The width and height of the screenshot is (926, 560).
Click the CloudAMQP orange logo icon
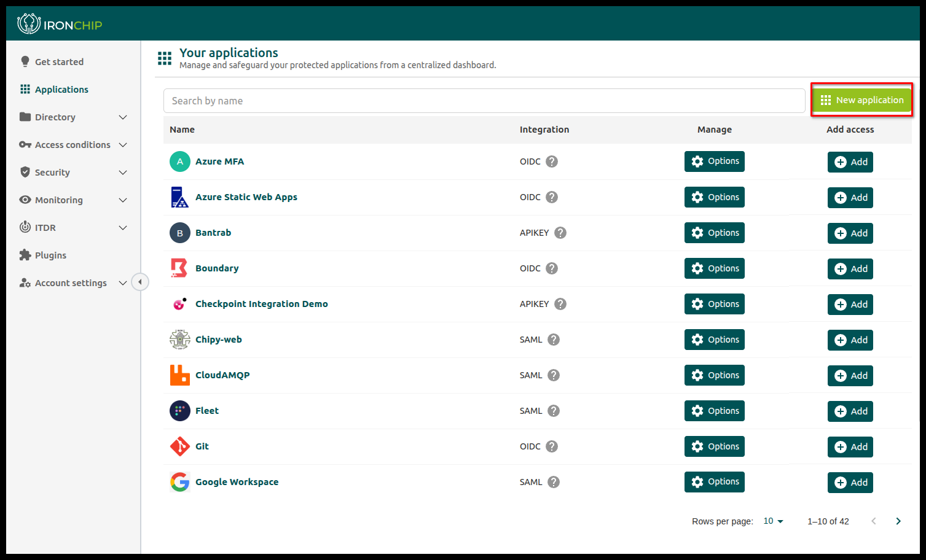(x=180, y=375)
